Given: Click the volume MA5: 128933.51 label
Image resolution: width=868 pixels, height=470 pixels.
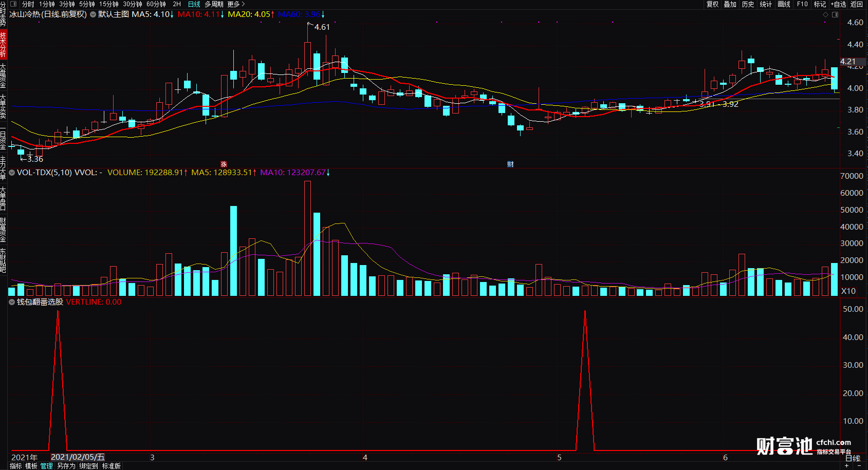Looking at the screenshot, I should pos(224,173).
